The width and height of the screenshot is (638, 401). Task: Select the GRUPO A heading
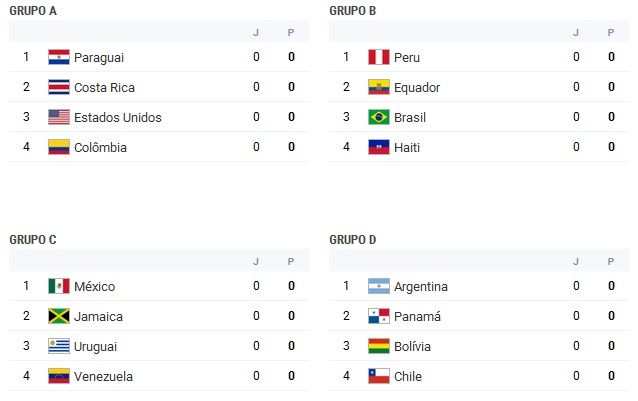pyautogui.click(x=33, y=11)
